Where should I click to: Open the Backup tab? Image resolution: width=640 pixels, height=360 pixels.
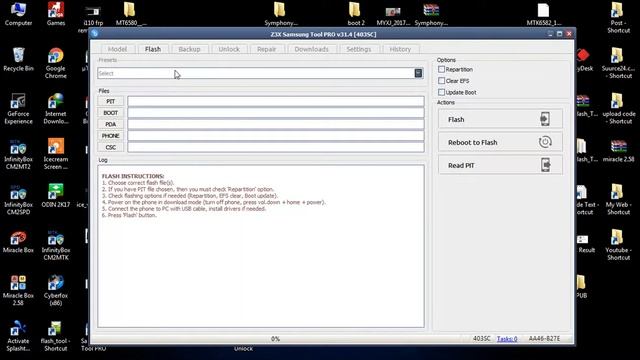(x=189, y=49)
